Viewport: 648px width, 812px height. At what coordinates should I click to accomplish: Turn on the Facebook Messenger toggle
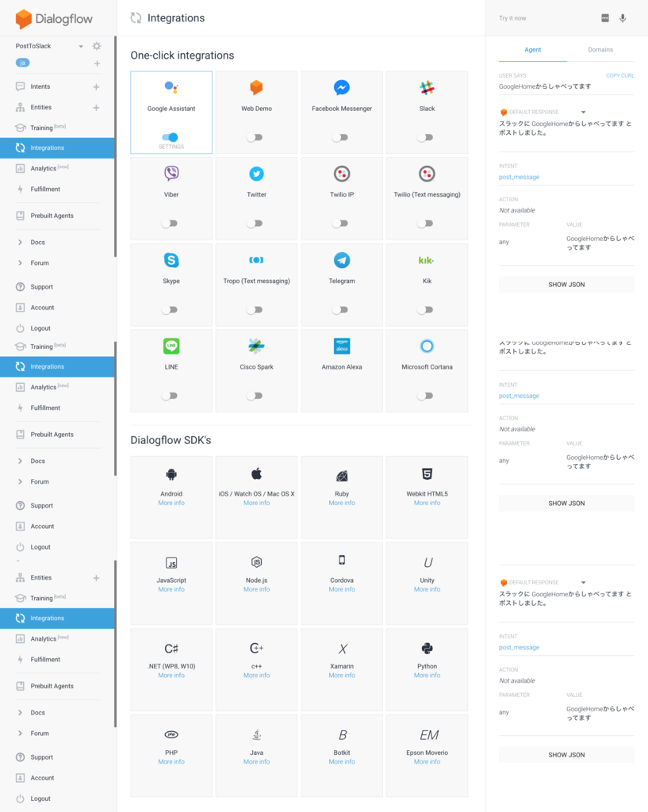point(339,137)
